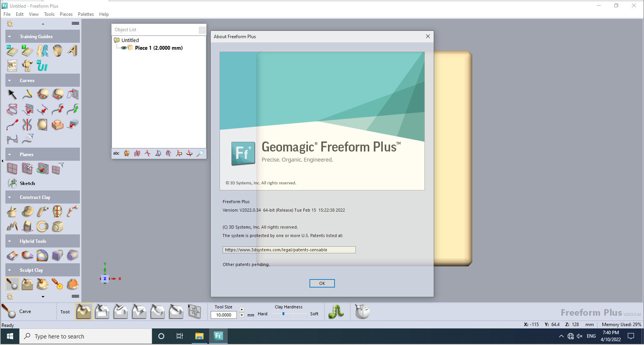Click the green caterpillar icon in bottom bar
This screenshot has height=345, width=644.
[x=336, y=312]
